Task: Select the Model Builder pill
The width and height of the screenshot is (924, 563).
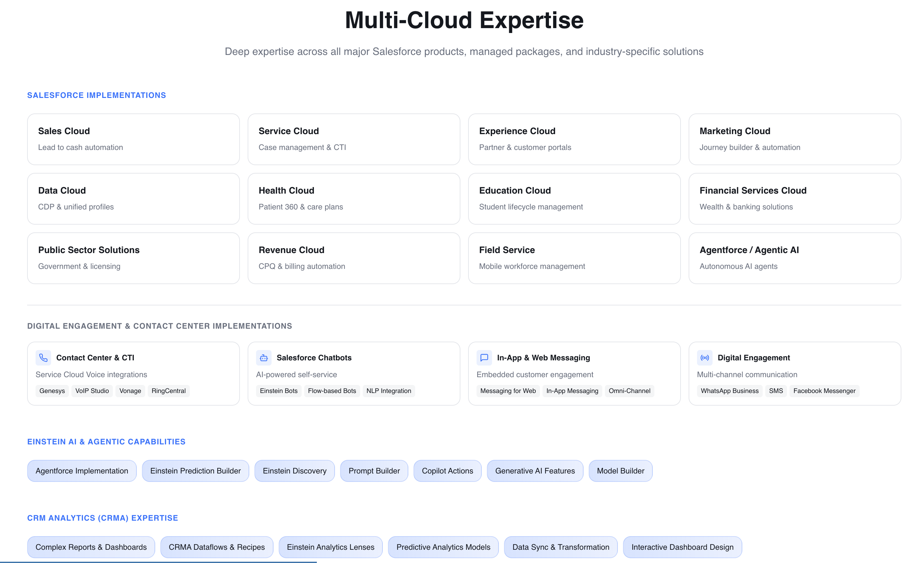Action: click(620, 471)
